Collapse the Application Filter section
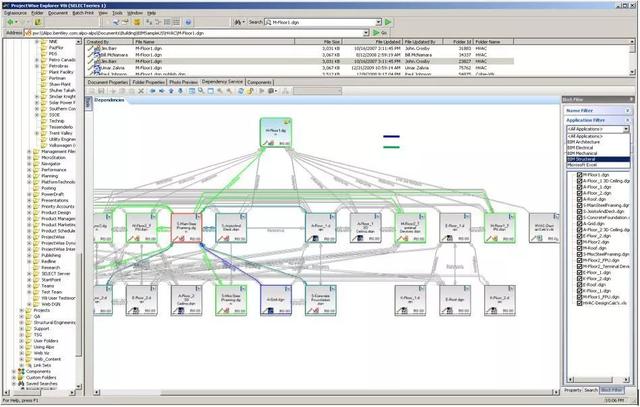This screenshot has width=640, height=407. (628, 120)
